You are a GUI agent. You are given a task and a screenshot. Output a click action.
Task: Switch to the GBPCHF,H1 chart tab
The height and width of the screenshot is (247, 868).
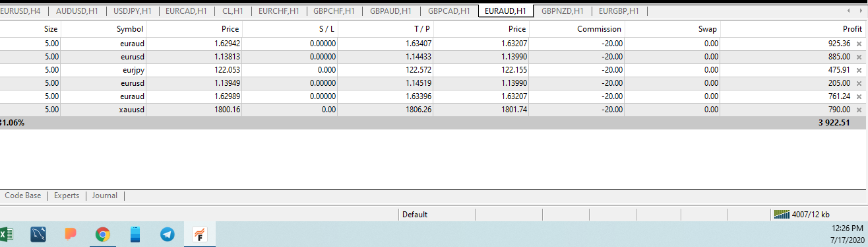click(x=334, y=11)
